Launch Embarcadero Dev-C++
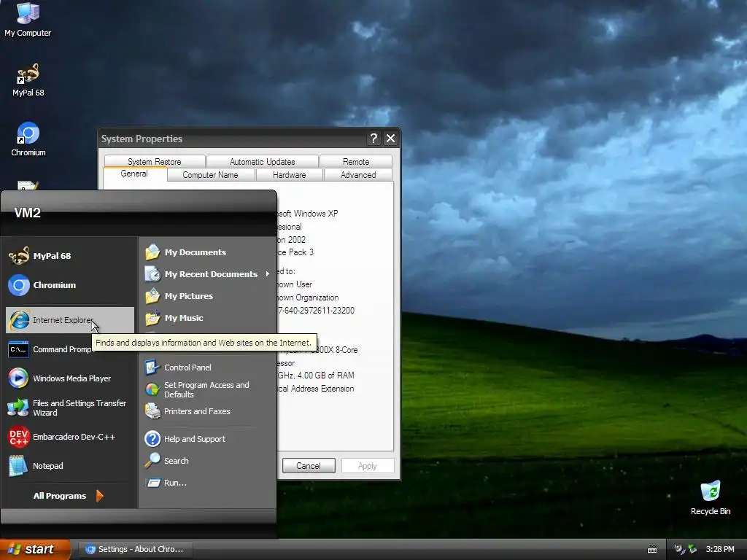Viewport: 747px width, 560px height. tap(69, 437)
